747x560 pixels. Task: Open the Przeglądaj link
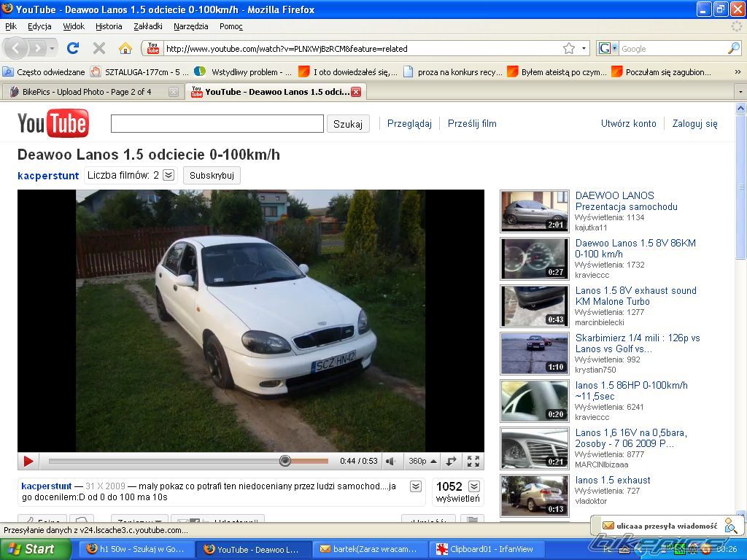click(409, 124)
